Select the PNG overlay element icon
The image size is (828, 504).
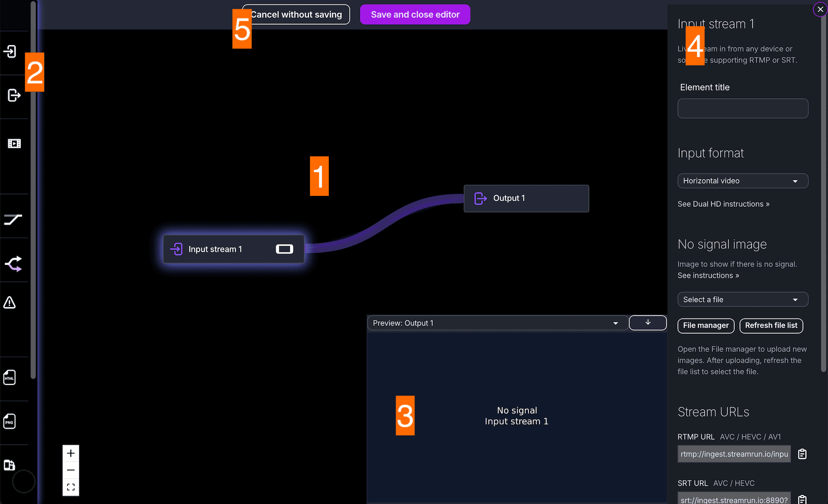click(9, 421)
